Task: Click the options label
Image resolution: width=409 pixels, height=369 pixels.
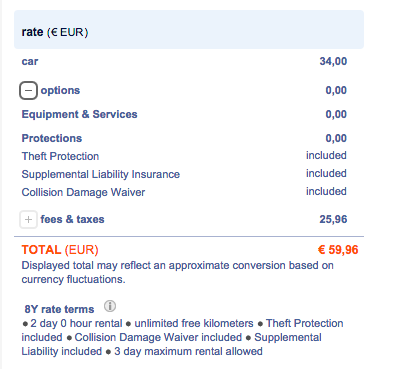Action: pyautogui.click(x=60, y=90)
